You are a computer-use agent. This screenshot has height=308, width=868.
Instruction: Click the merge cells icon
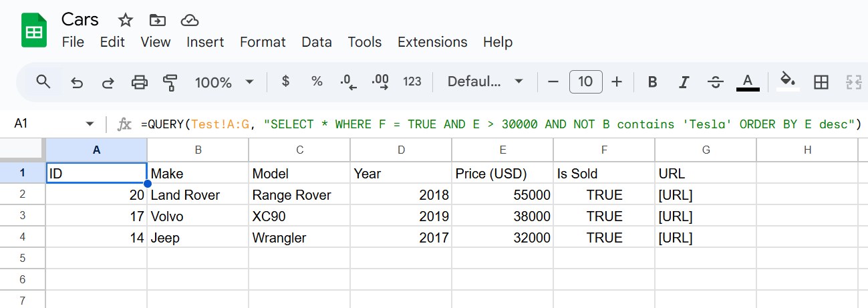click(x=853, y=82)
